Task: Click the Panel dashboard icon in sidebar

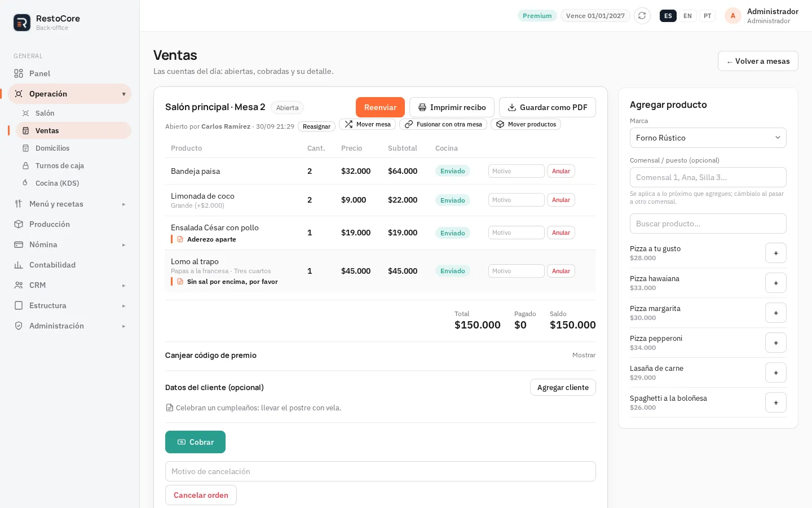Action: pyautogui.click(x=19, y=73)
